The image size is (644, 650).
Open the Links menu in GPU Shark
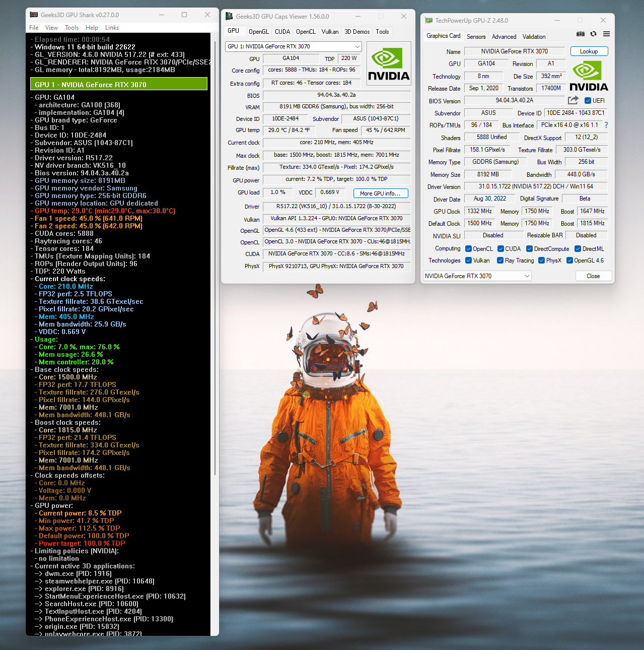click(112, 28)
